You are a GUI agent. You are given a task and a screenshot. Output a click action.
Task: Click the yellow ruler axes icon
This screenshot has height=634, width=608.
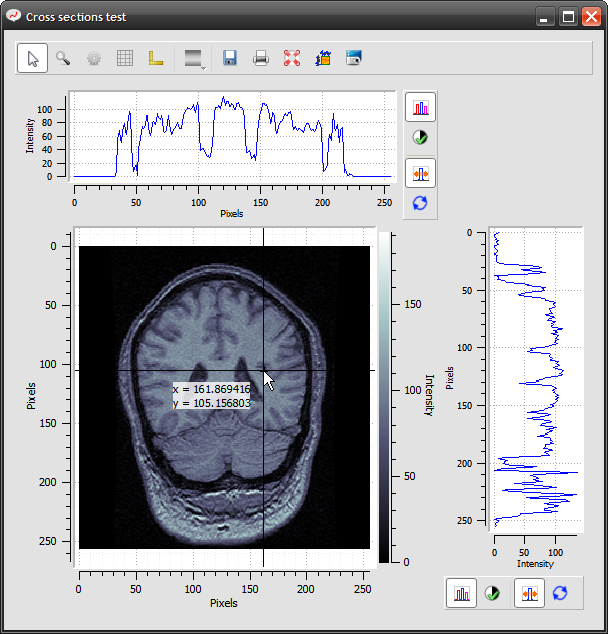[x=156, y=58]
